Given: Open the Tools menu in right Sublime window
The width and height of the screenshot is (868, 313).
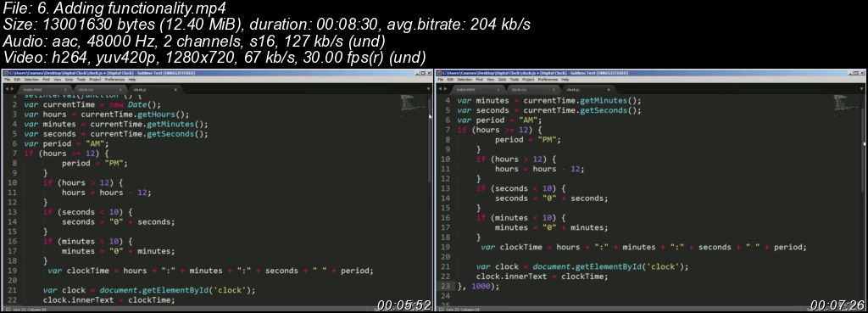Looking at the screenshot, I should point(514,79).
